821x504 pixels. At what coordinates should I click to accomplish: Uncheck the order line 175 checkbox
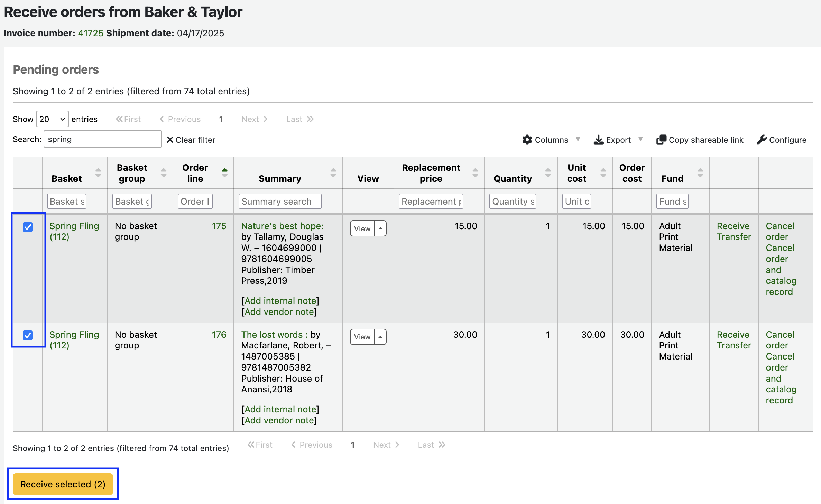click(28, 227)
